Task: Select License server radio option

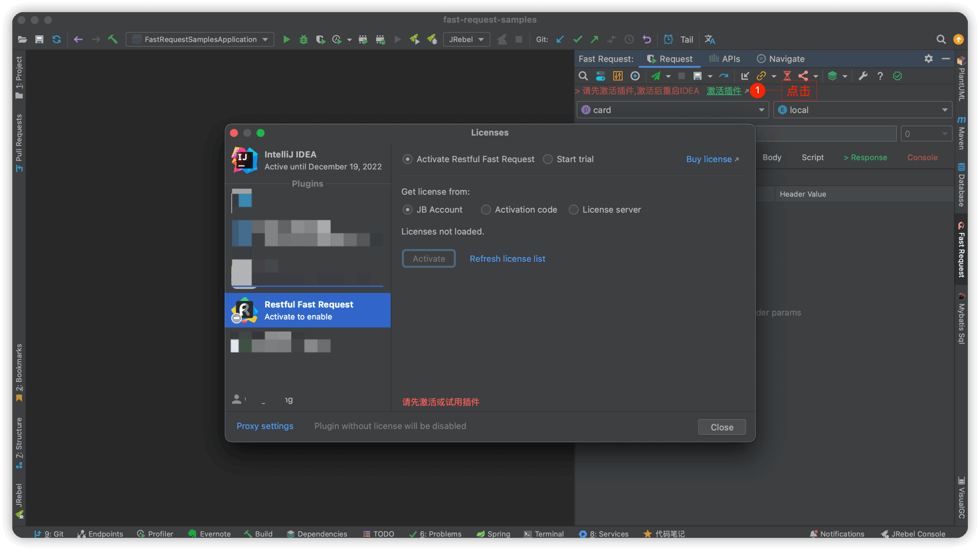Action: [573, 210]
